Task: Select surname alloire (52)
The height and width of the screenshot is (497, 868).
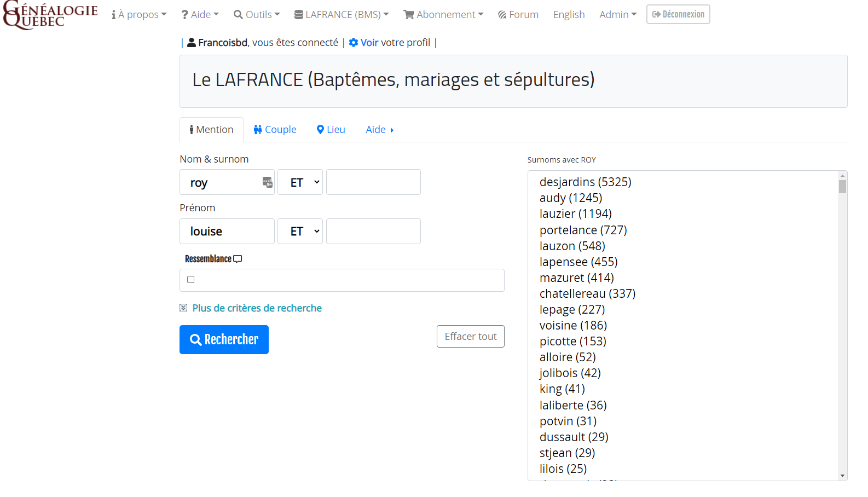Action: pos(568,357)
